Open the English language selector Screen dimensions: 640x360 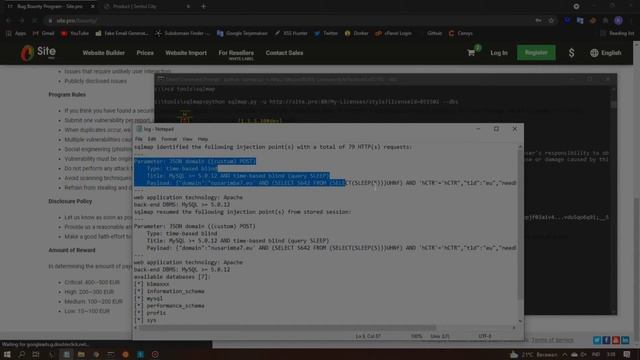(x=606, y=53)
